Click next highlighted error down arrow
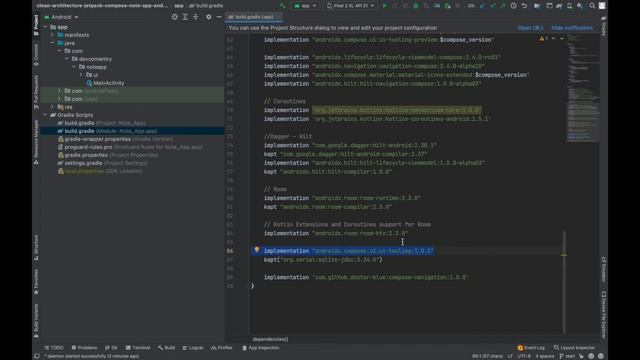640x360 pixels. tap(562, 38)
